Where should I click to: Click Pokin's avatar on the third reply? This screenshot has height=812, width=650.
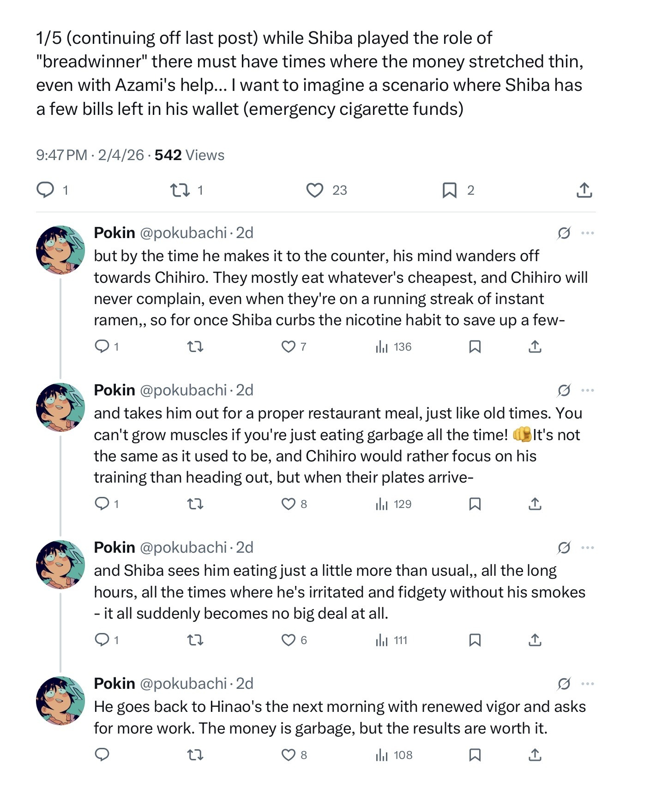[x=60, y=565]
